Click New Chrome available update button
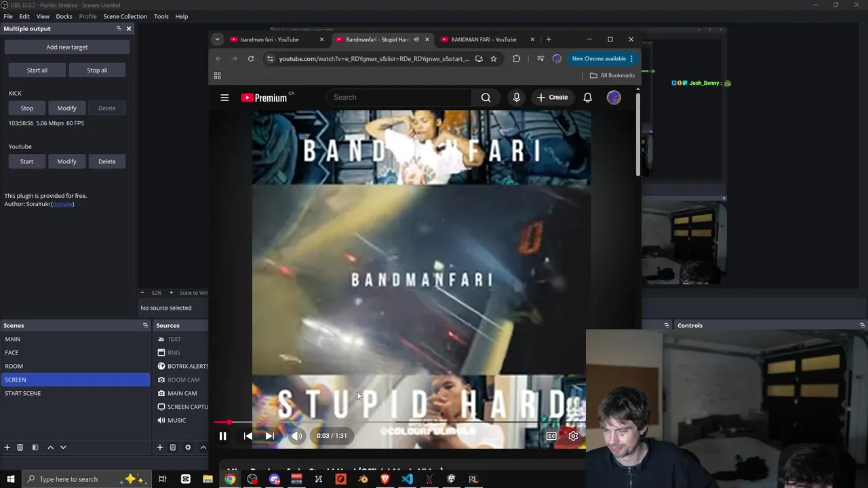The image size is (868, 488). click(x=602, y=59)
